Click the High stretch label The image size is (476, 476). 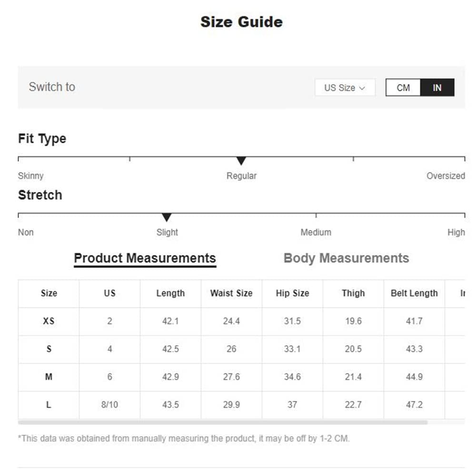456,232
